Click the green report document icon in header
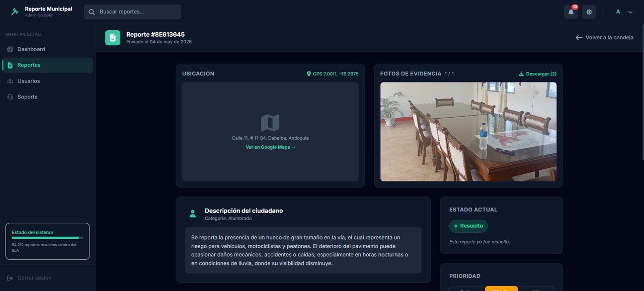This screenshot has width=644, height=291. (113, 38)
